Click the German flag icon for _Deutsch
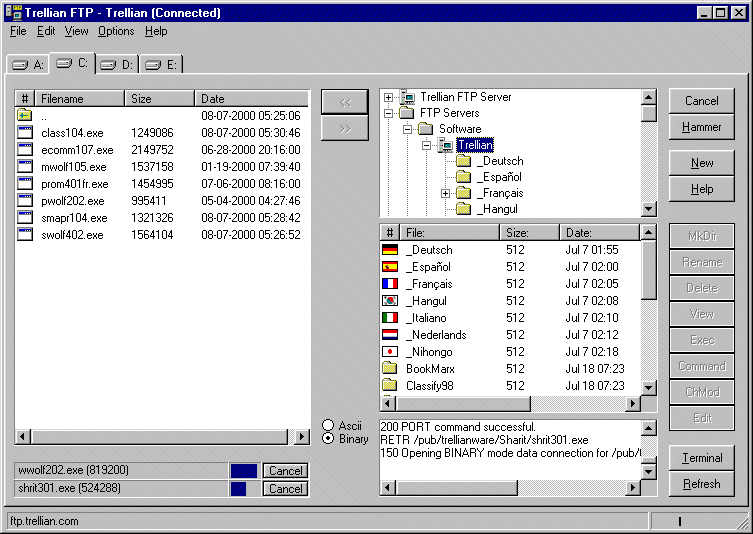 coord(390,250)
